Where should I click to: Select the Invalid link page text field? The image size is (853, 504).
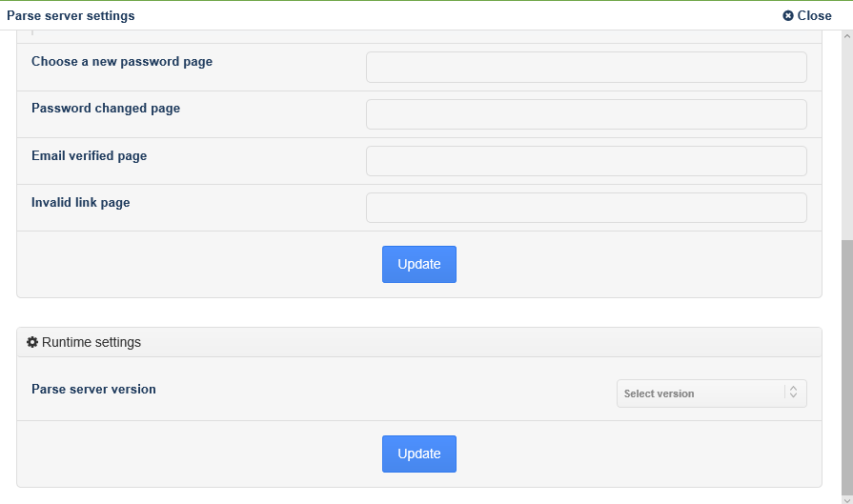pyautogui.click(x=586, y=208)
